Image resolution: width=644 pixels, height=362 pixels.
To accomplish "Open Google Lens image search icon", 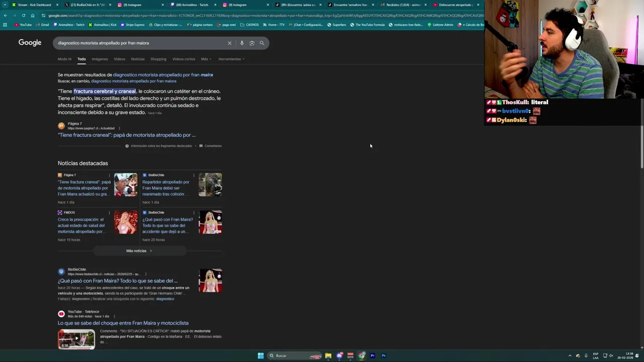I will click(252, 43).
